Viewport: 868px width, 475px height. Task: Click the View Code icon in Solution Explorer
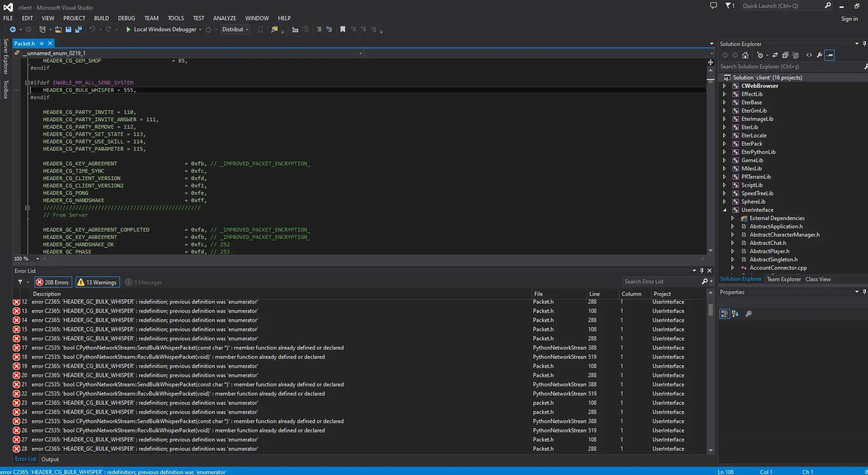pos(809,55)
